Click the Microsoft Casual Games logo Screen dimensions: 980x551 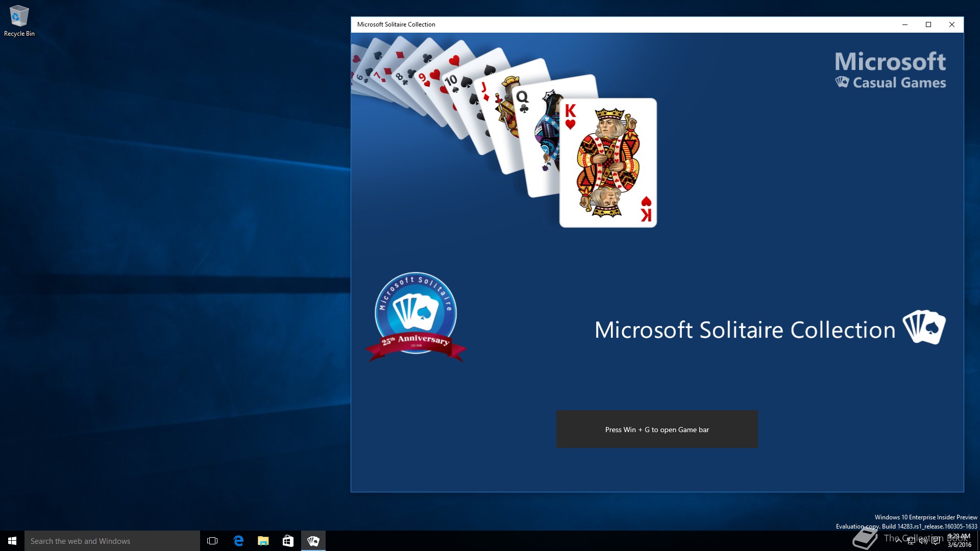click(890, 70)
